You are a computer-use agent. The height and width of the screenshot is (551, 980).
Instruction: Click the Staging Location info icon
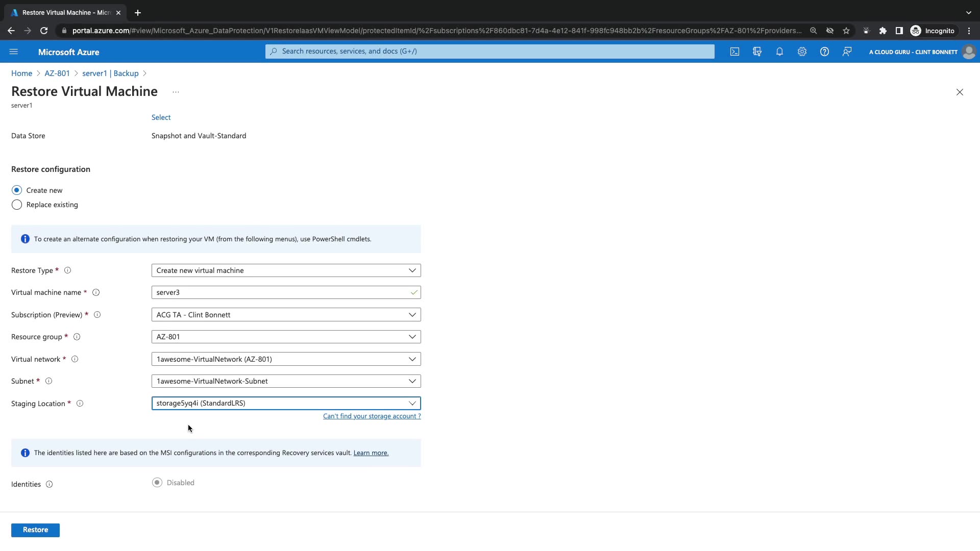[80, 404]
